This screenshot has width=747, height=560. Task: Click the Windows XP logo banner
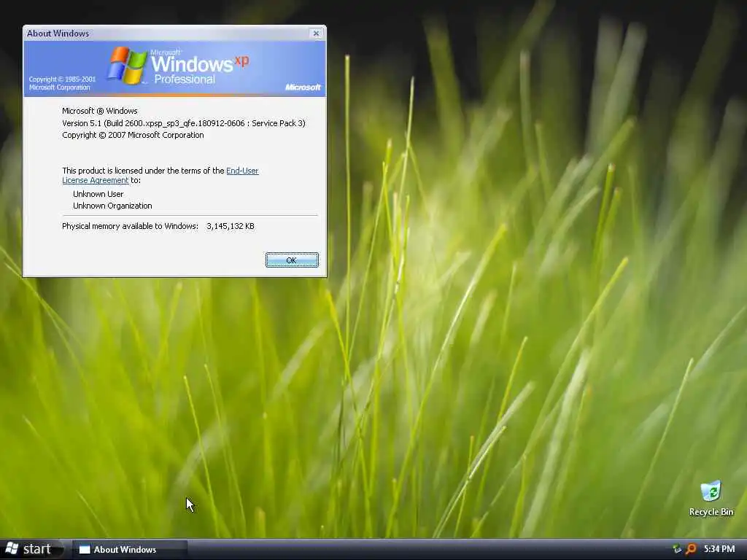click(175, 69)
